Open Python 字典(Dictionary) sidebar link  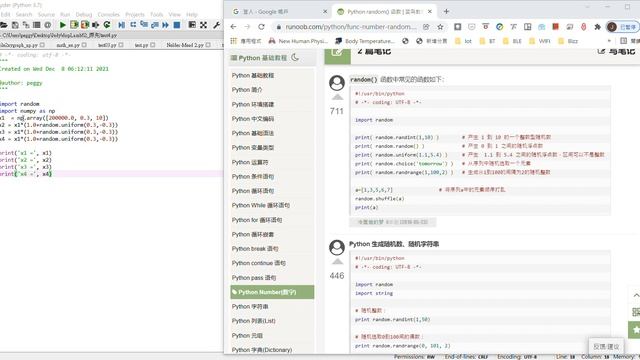coord(262,350)
